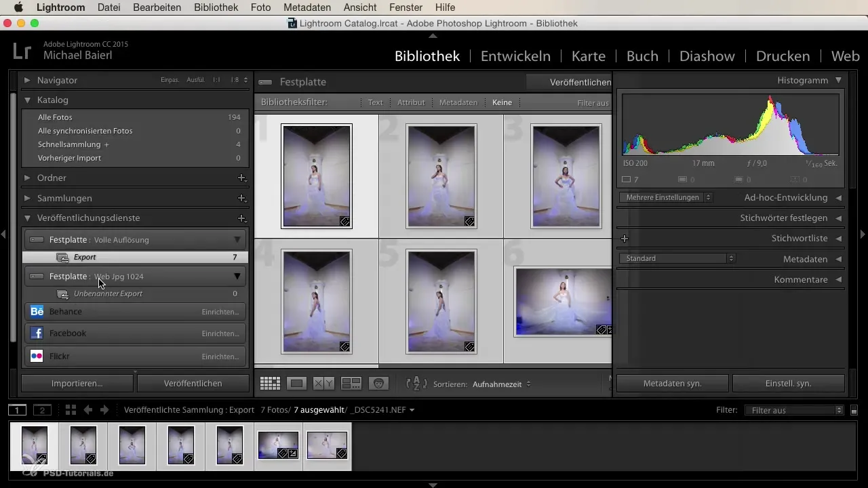The height and width of the screenshot is (488, 868).
Task: Add new collection with plus icon
Action: (241, 198)
